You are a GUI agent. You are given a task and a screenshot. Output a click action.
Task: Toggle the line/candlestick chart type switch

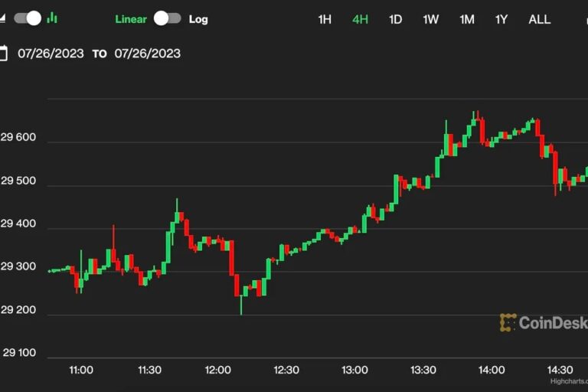tap(28, 18)
